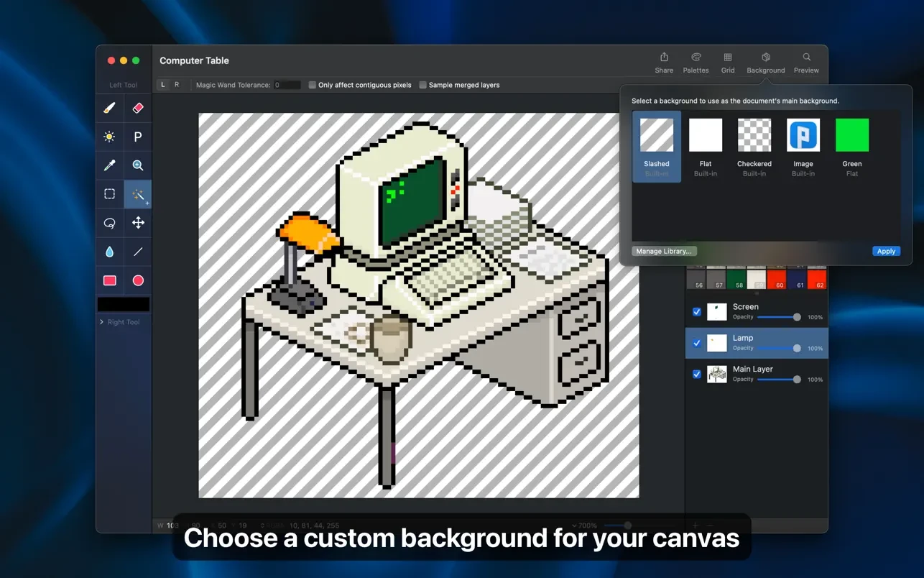The height and width of the screenshot is (578, 924).
Task: Open the zoom percentage dropdown
Action: click(584, 526)
